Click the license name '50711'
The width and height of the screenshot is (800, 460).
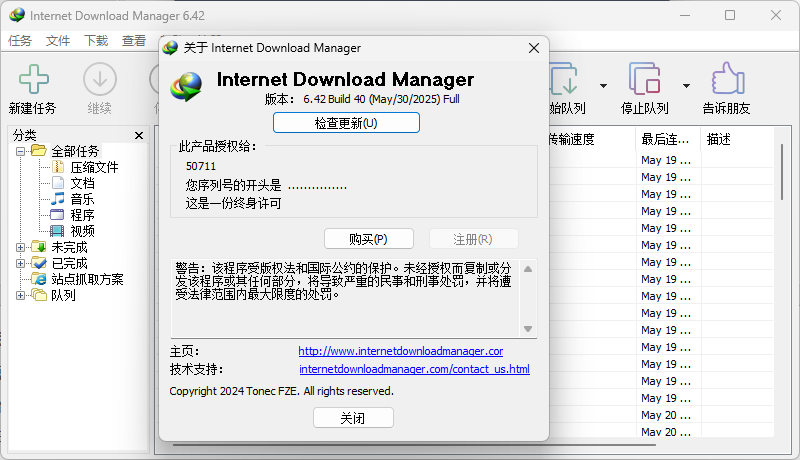point(201,166)
